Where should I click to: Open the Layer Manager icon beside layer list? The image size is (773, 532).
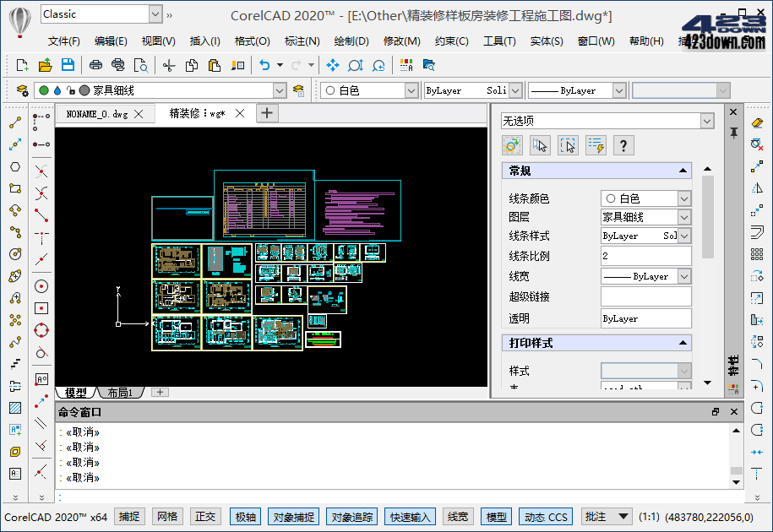21,90
